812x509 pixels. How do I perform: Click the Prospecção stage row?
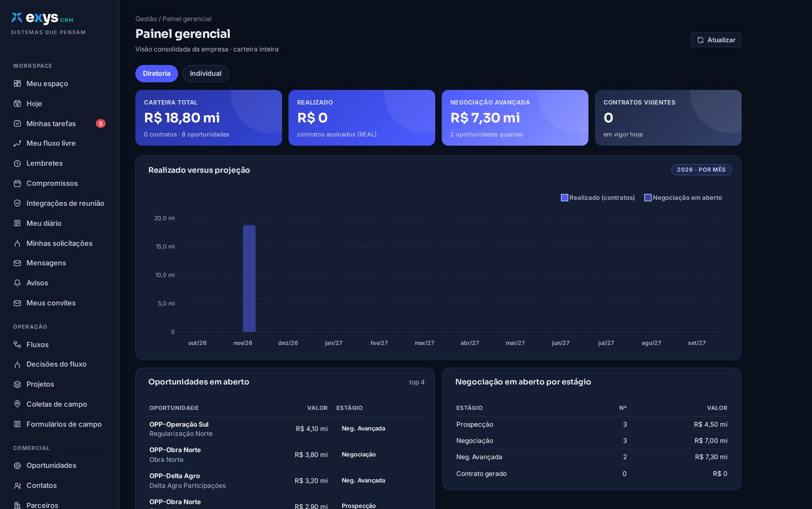point(592,425)
